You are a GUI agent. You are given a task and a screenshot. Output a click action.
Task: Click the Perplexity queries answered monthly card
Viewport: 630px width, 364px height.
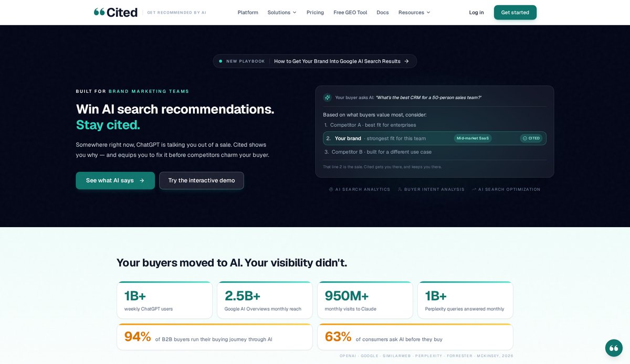(x=465, y=300)
